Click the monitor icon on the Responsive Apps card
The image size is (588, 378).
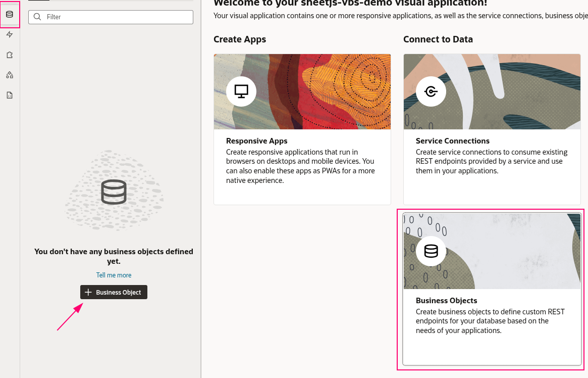[x=241, y=91]
